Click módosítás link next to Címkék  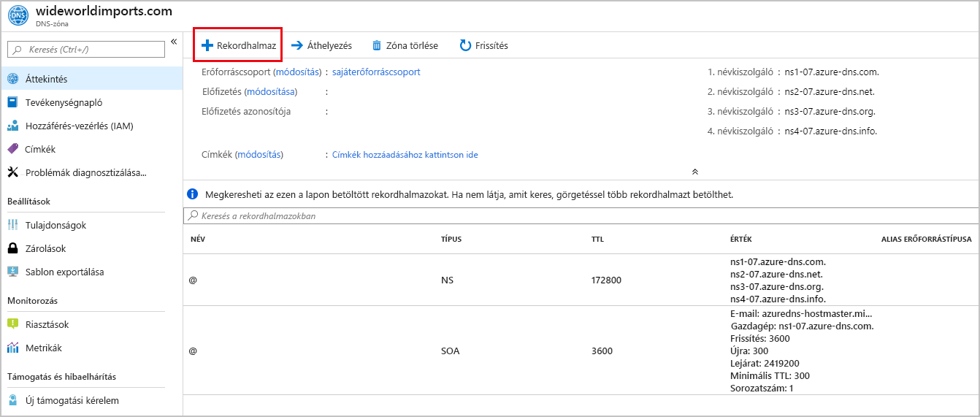click(259, 155)
